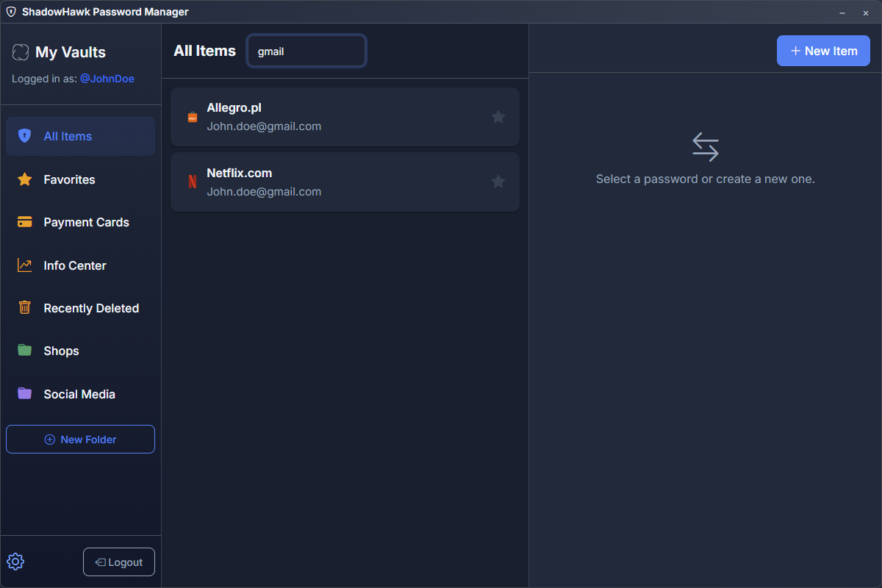Toggle the favorite star for Netflix.com
The width and height of the screenshot is (882, 588).
498,182
